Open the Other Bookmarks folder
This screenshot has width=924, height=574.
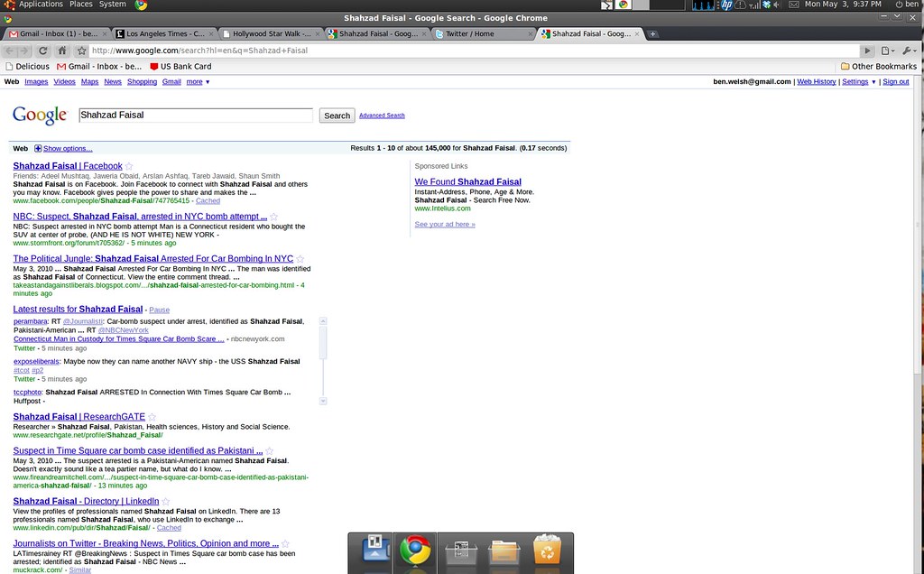pyautogui.click(x=879, y=67)
